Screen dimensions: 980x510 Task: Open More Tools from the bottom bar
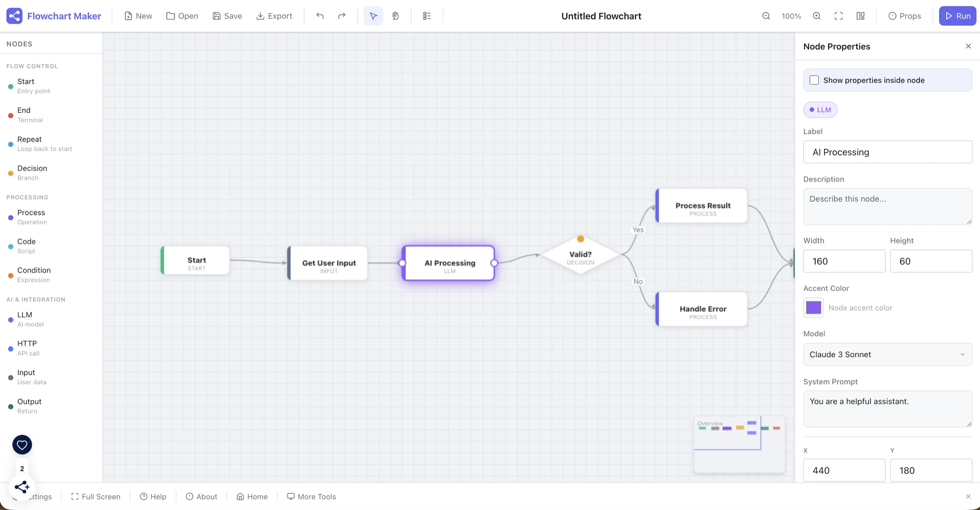[312, 497]
